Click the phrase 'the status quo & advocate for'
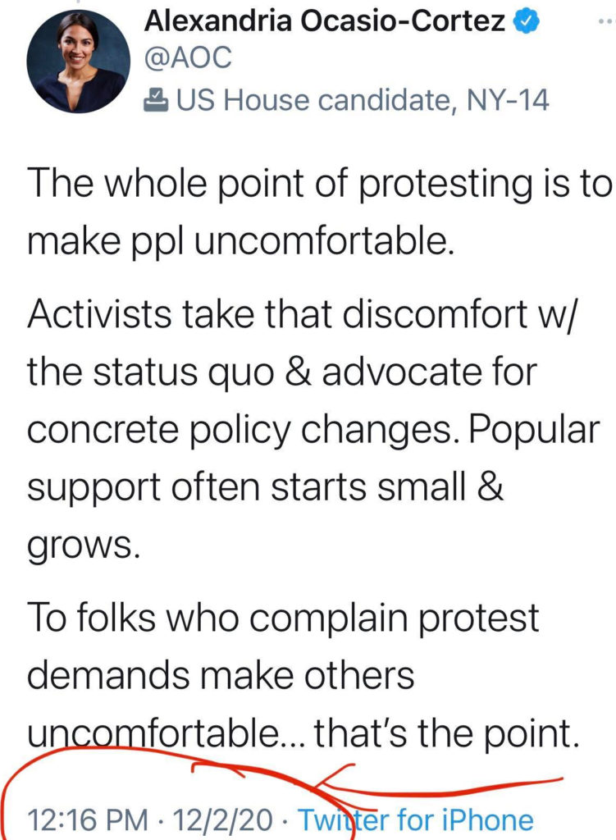Screen dimensions: 616x840 point(282,372)
